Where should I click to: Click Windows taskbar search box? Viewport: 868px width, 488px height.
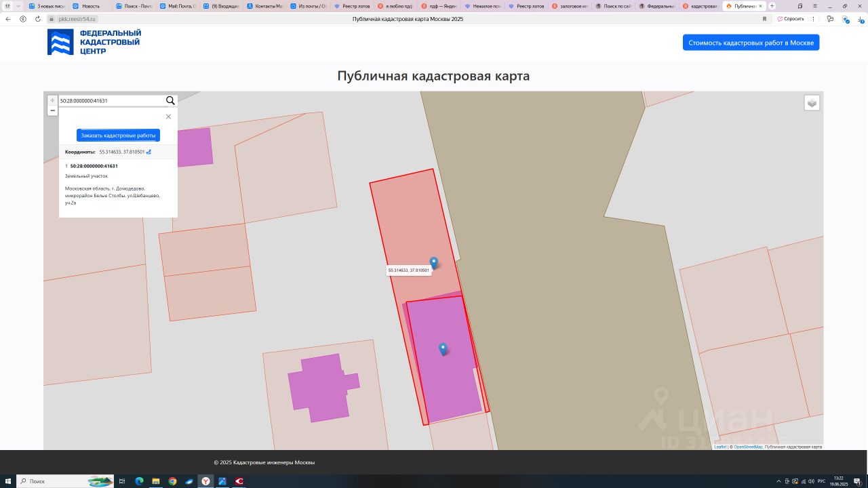click(x=65, y=481)
